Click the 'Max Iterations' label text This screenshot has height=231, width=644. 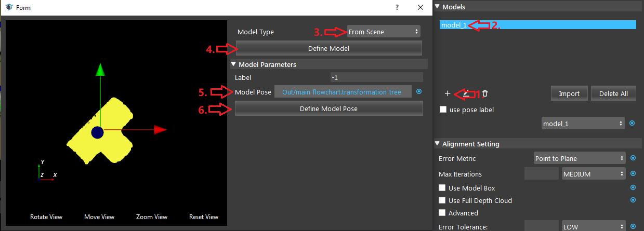460,174
